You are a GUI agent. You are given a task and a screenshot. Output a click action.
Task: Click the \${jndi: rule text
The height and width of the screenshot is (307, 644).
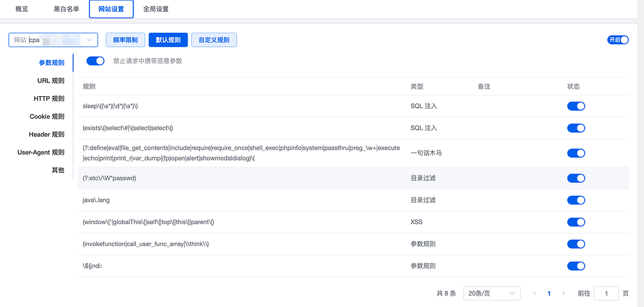click(92, 266)
